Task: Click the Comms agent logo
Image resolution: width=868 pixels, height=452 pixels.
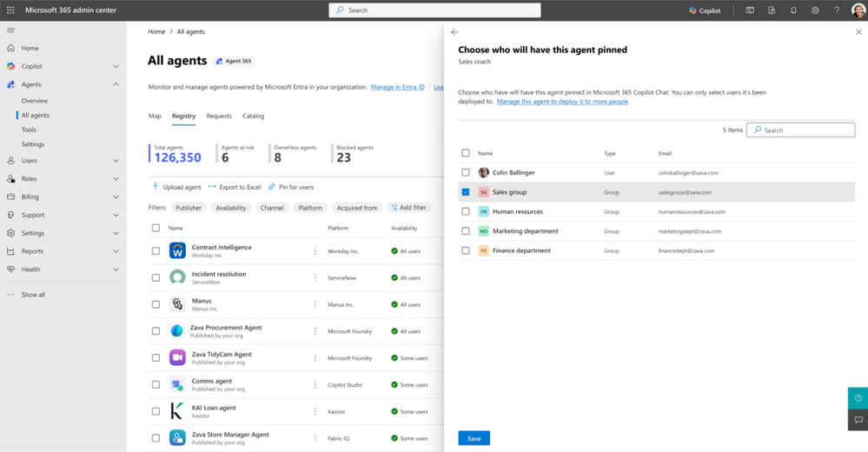Action: coord(177,384)
